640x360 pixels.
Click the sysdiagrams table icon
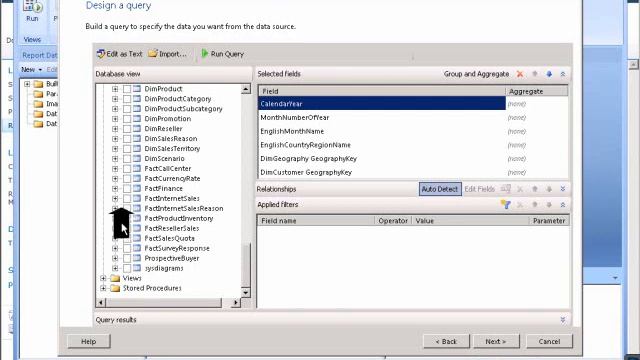click(x=137, y=268)
